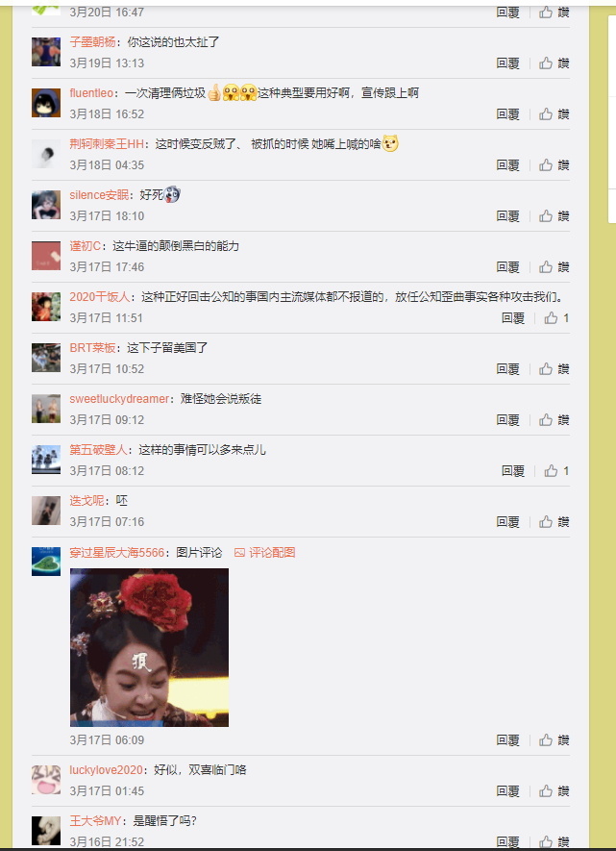Open fluentleo's profile avatar

coord(46,103)
